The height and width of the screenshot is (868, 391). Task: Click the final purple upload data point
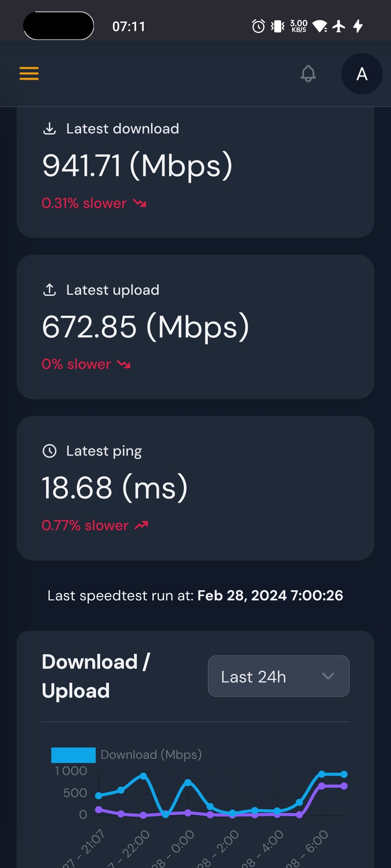click(344, 786)
